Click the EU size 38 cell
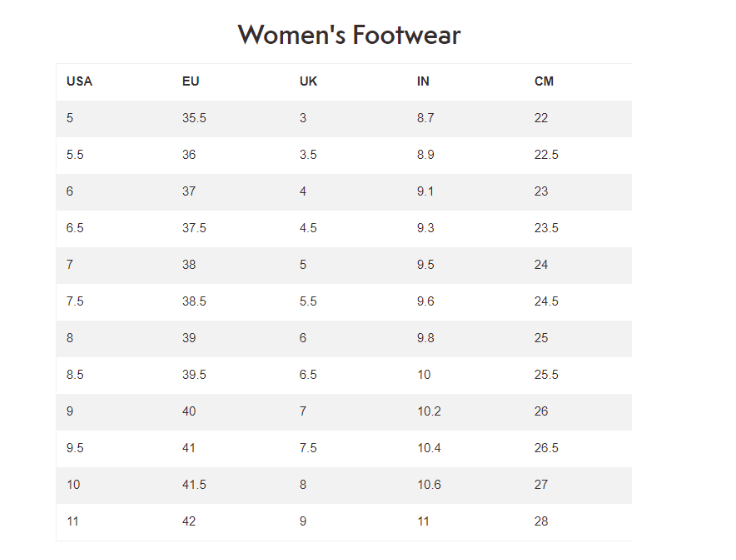The height and width of the screenshot is (560, 736). click(189, 265)
